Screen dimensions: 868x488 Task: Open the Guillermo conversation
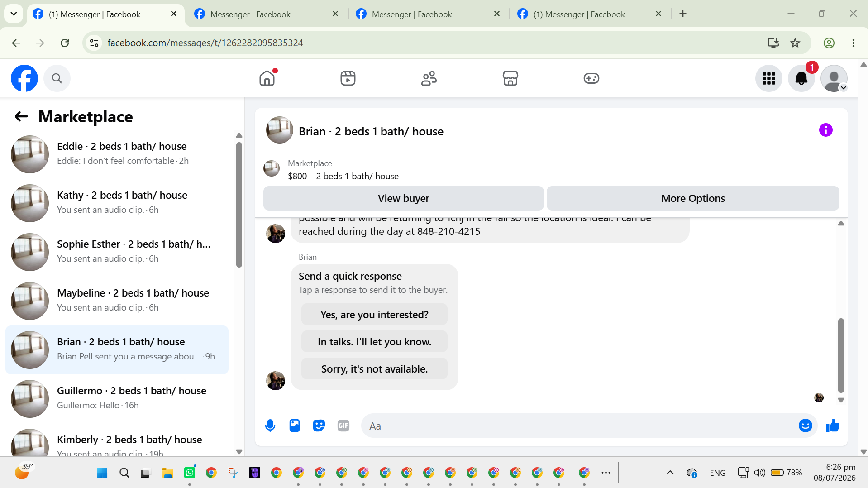pos(117,399)
